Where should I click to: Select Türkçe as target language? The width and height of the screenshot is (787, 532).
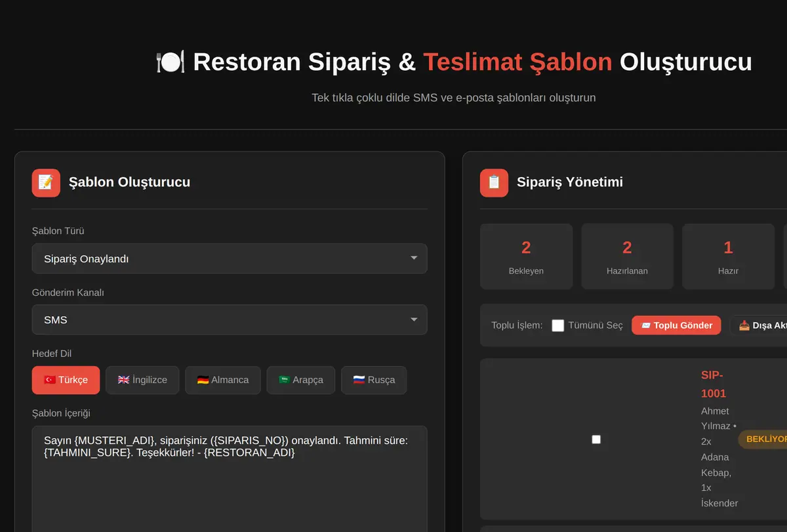pyautogui.click(x=66, y=380)
